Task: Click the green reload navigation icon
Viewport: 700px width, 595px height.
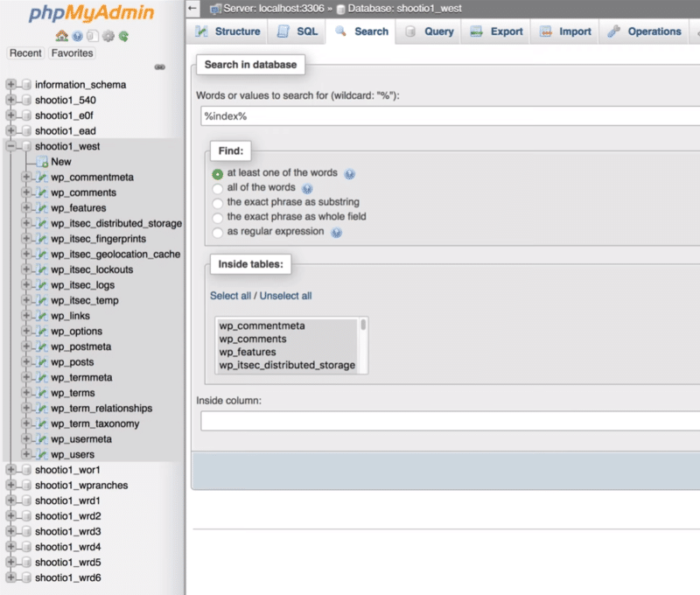Action: click(x=123, y=36)
